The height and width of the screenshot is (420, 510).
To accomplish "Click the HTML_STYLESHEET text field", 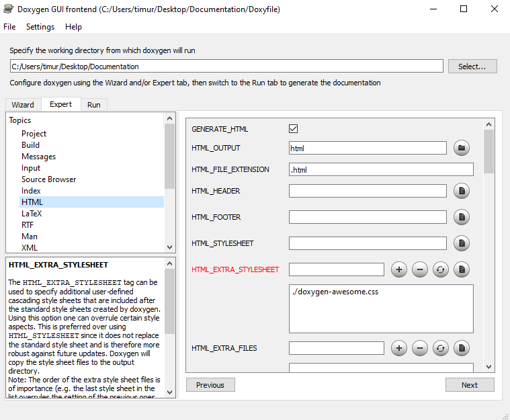I will click(x=368, y=243).
